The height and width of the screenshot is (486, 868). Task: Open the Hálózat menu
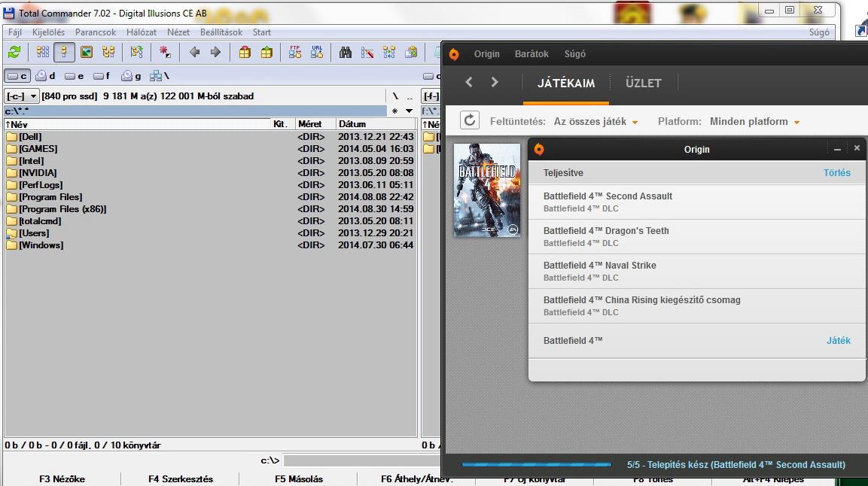tap(142, 32)
